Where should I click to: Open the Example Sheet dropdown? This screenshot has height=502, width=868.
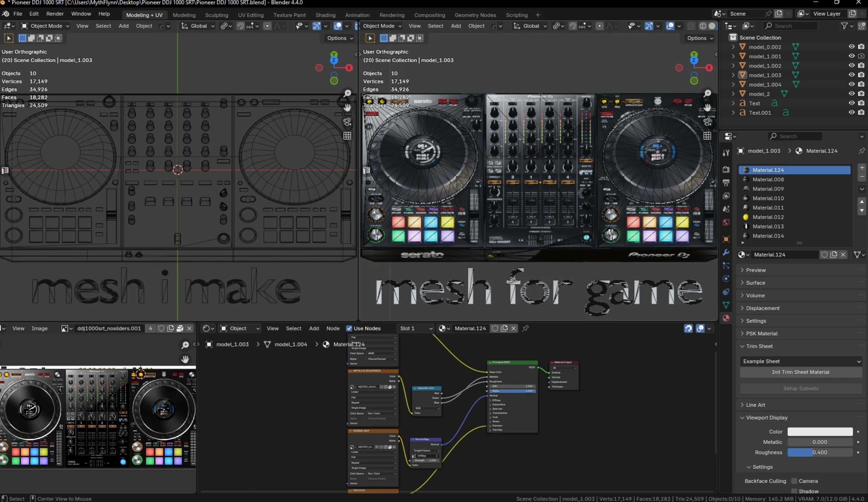tap(801, 361)
